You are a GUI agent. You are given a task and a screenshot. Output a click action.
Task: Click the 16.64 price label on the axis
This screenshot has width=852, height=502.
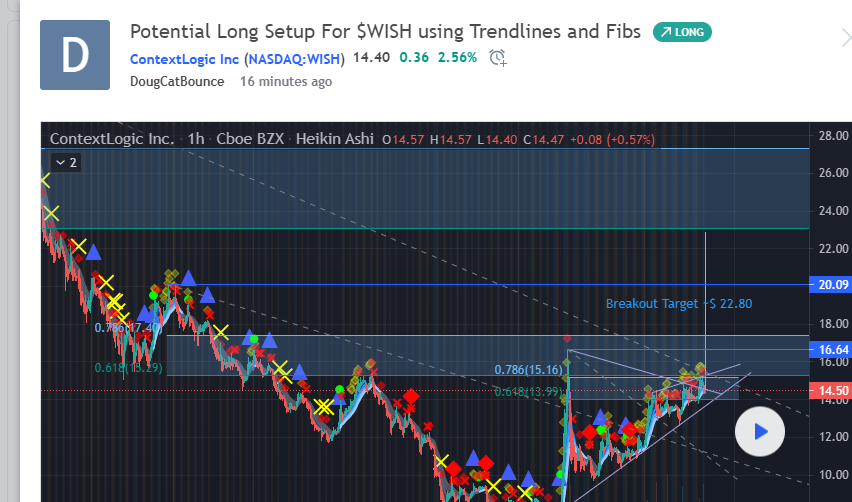pyautogui.click(x=831, y=349)
